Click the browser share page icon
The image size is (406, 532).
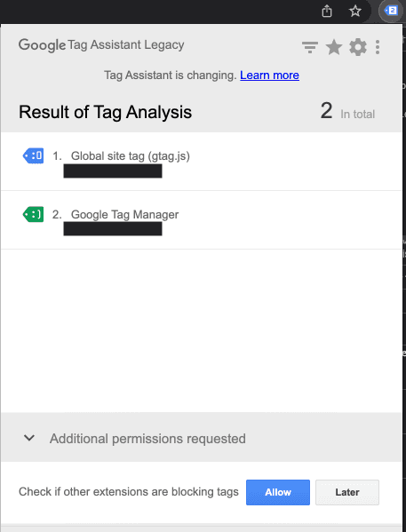click(327, 11)
